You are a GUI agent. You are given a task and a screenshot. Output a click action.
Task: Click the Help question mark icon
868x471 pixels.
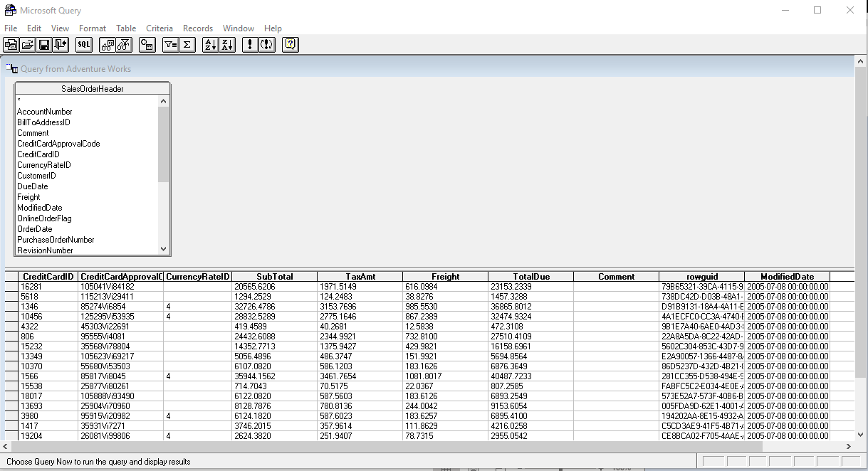(x=290, y=44)
